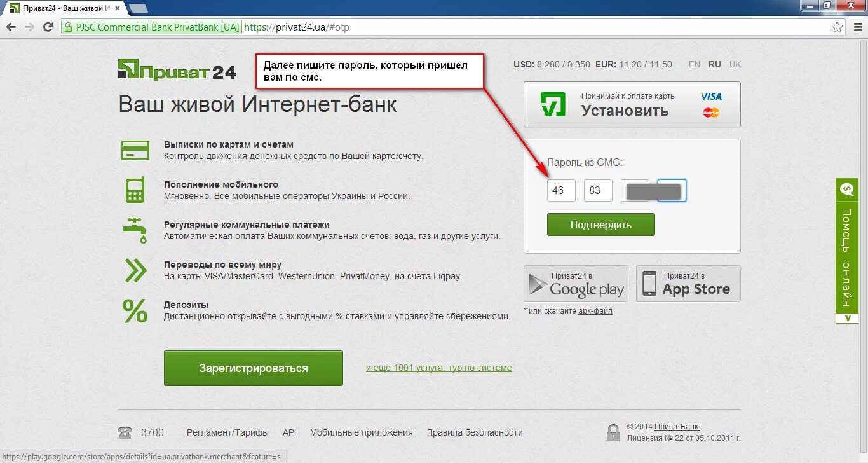This screenshot has width=868, height=463.
Task: Click the Подтвердить button
Action: (600, 225)
